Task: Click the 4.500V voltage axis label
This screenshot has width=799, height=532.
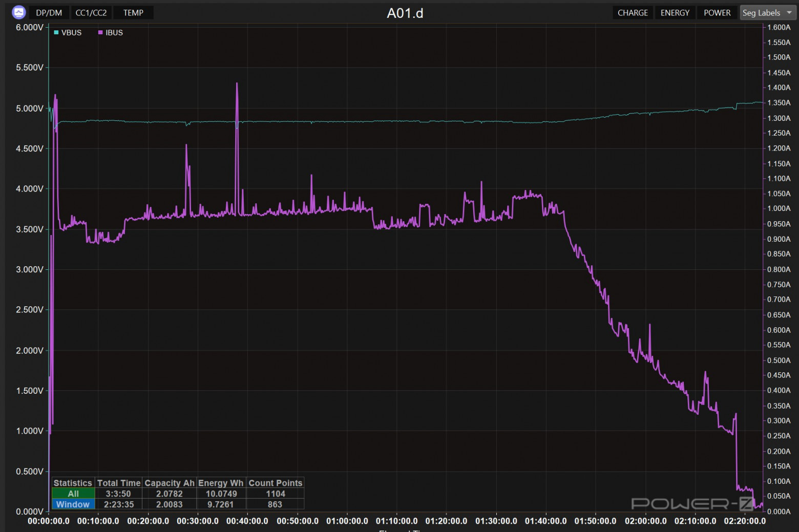Action: [x=30, y=148]
